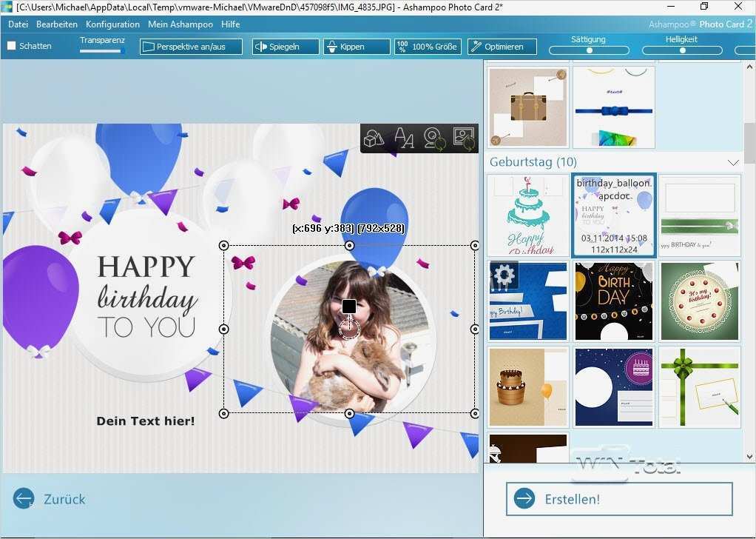Click the 'Dein Text hier!' text field
The height and width of the screenshot is (539, 756).
coord(146,421)
